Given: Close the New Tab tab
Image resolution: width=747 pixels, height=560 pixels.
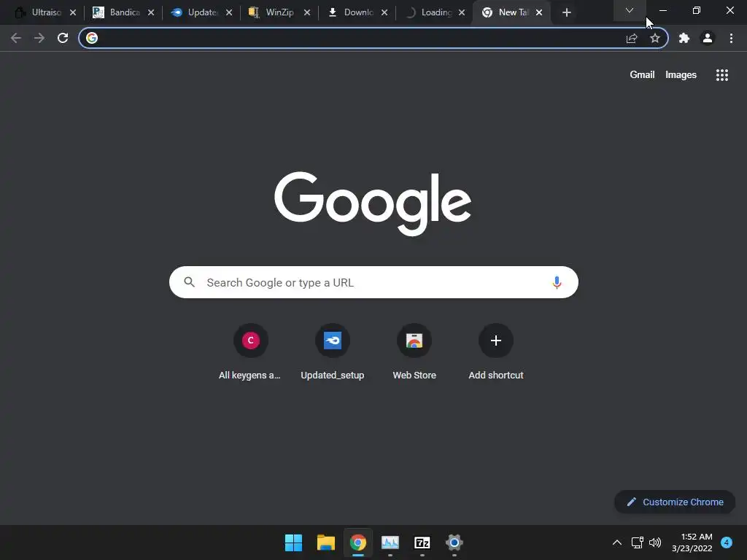Looking at the screenshot, I should pyautogui.click(x=539, y=13).
